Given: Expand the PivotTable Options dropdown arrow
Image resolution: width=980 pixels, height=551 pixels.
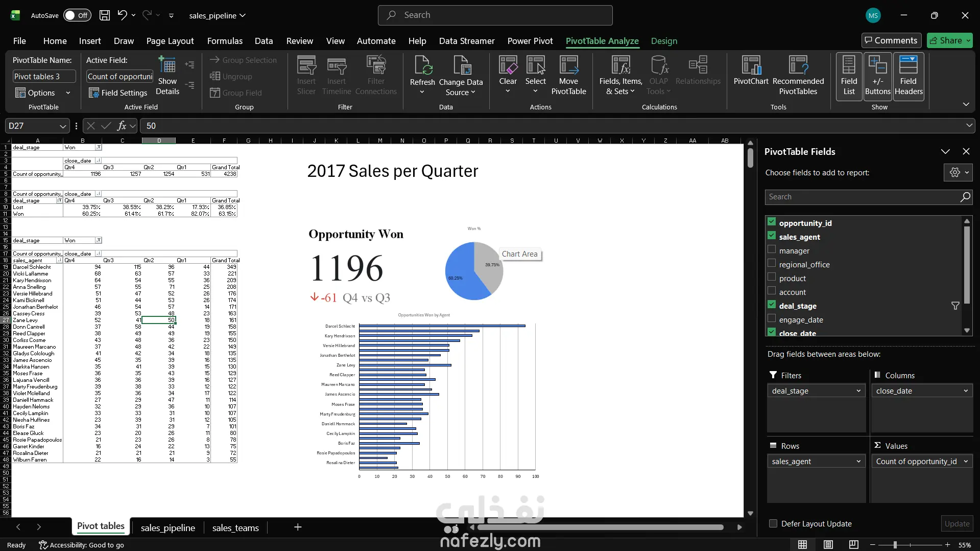Looking at the screenshot, I should (x=68, y=93).
